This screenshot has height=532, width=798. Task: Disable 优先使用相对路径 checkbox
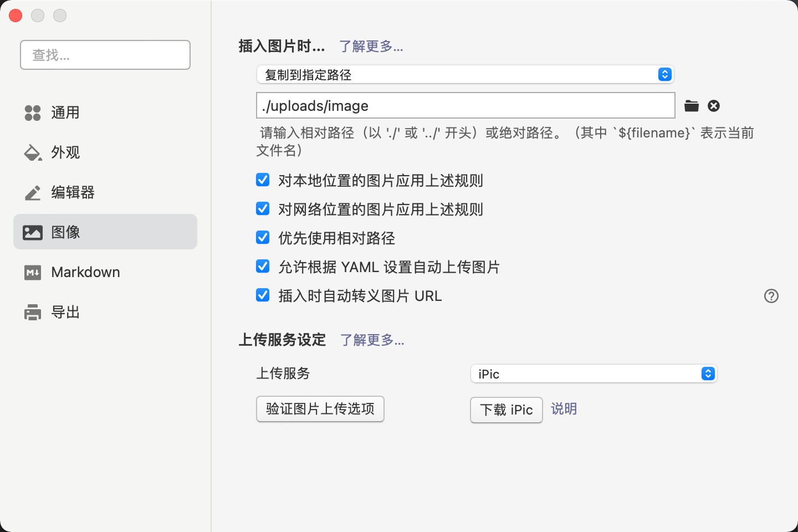click(x=263, y=238)
